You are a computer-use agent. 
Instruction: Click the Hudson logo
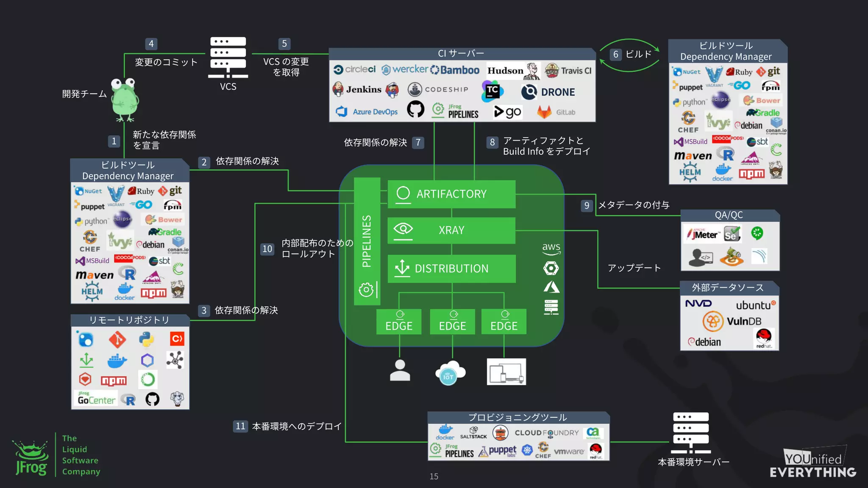click(513, 70)
